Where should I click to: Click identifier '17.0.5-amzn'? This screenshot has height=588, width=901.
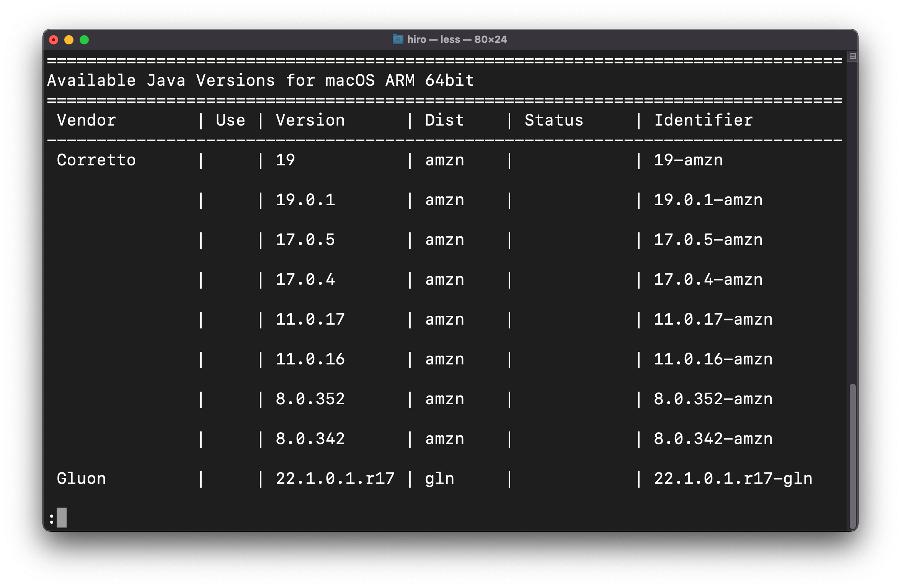pos(708,240)
